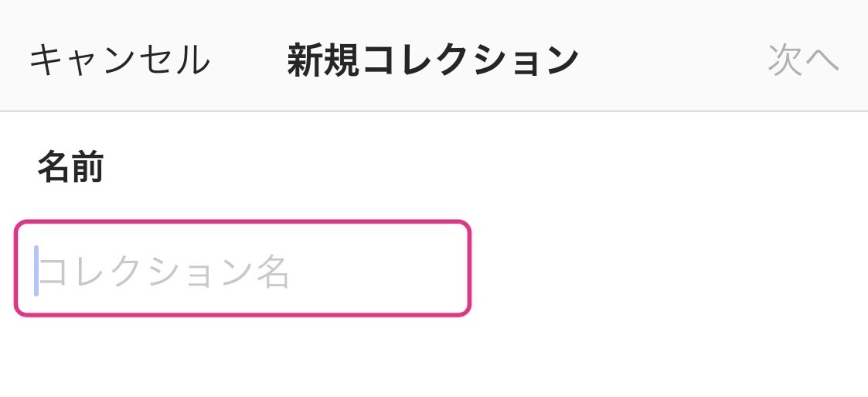The image size is (868, 397).
Task: Dismiss the dialog via キャンセル
Action: (x=120, y=60)
